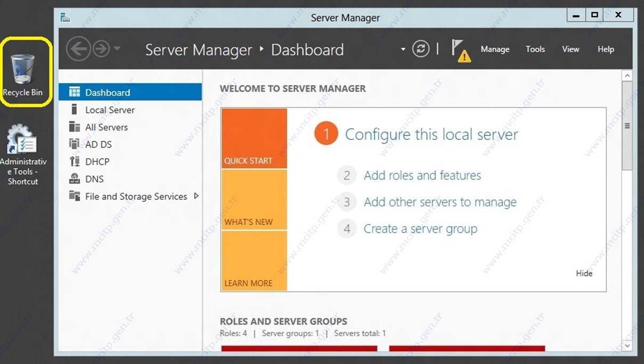Expand File and Storage Services arrow
Screen dimensions: 644x364
tap(196, 196)
